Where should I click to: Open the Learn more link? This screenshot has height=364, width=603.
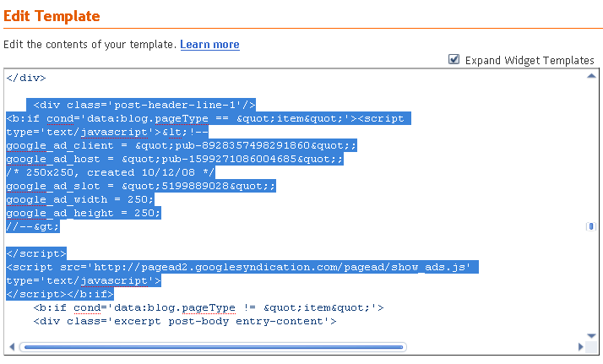(209, 45)
